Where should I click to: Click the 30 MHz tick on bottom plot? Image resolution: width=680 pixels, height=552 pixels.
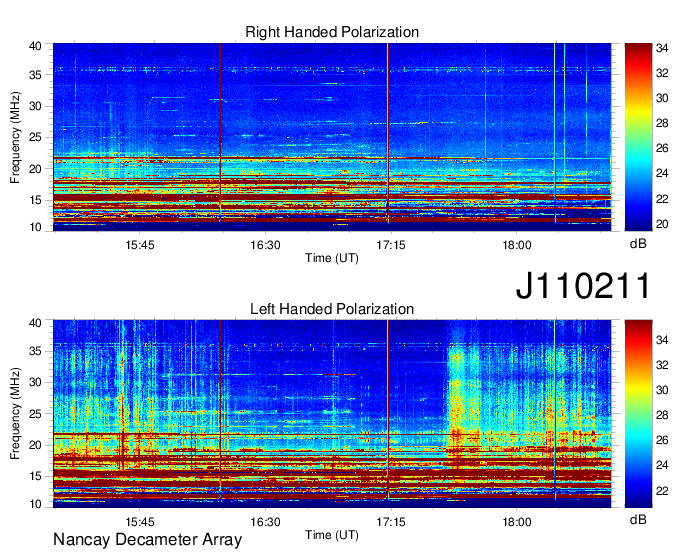36,382
